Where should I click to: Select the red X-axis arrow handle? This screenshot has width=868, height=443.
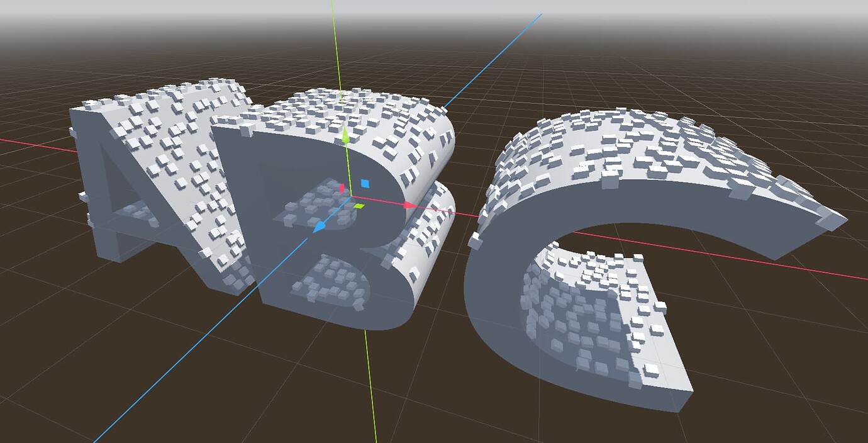pyautogui.click(x=408, y=205)
